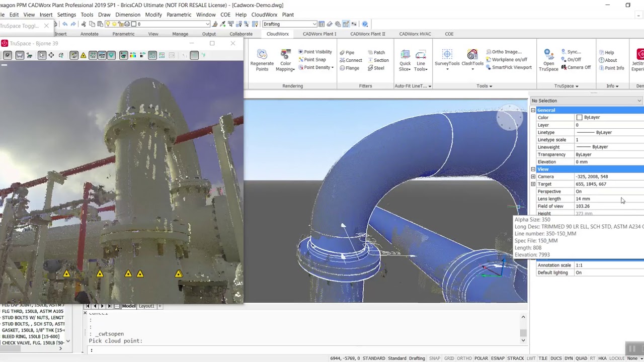Switch to Collaborate ribbon tab
This screenshot has height=362, width=644.
click(x=241, y=34)
